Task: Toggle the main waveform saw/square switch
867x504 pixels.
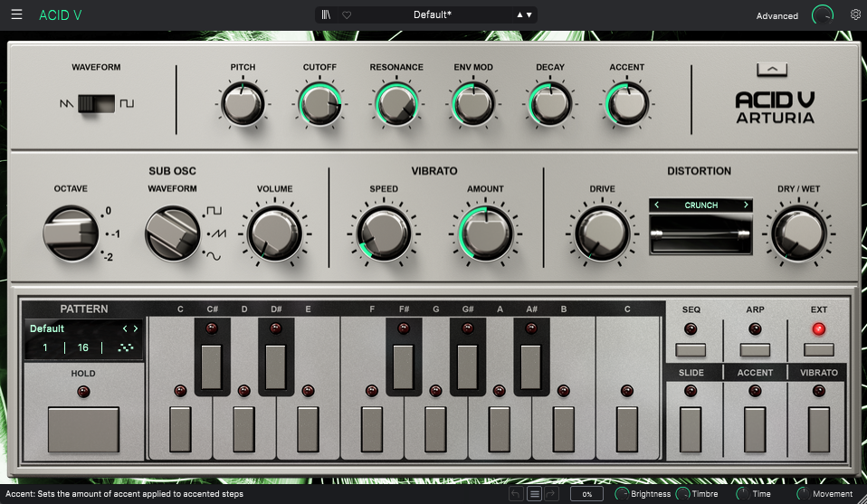Action: click(96, 103)
